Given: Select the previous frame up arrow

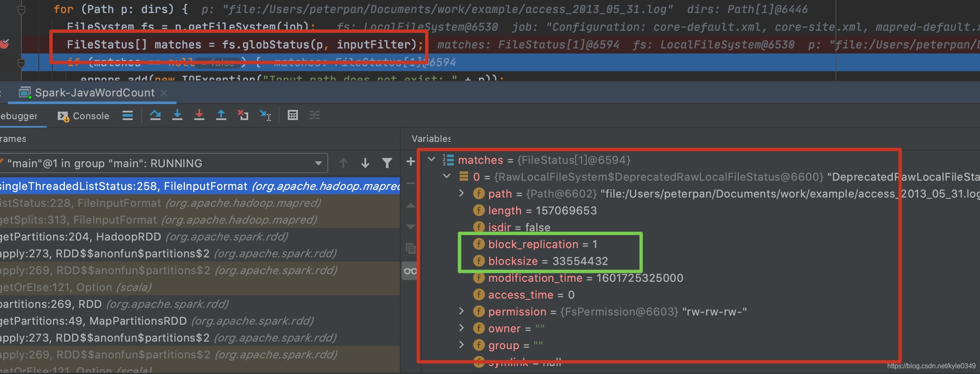Looking at the screenshot, I should [343, 163].
